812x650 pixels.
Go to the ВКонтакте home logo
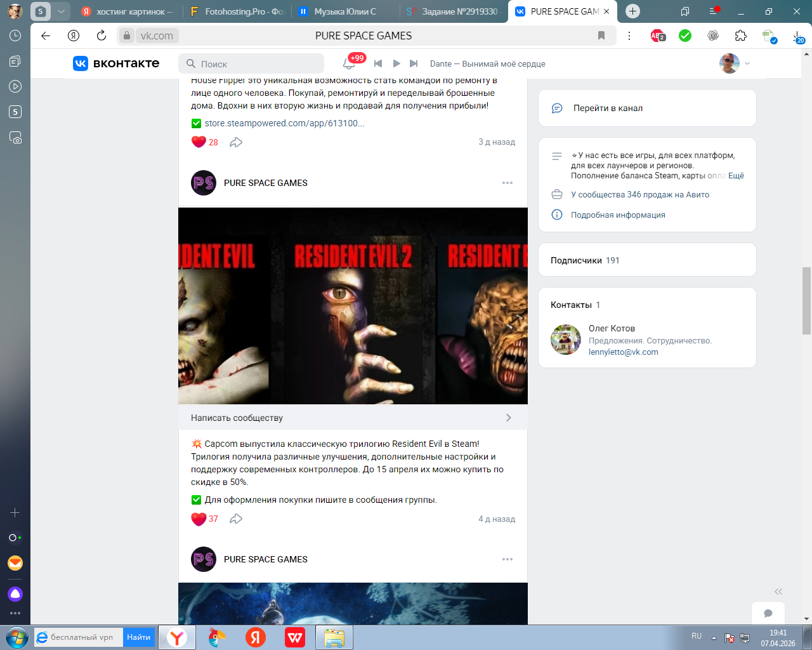point(116,63)
